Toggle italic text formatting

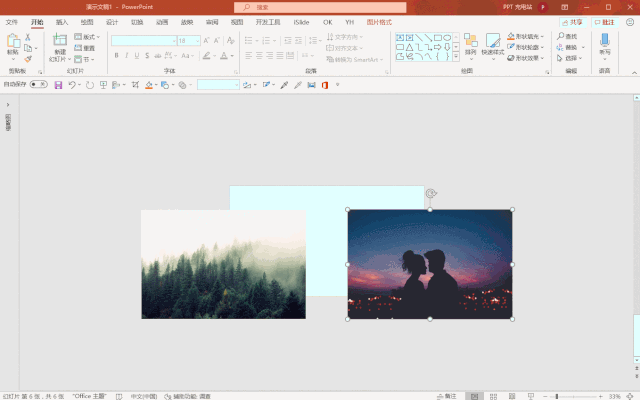tap(127, 56)
